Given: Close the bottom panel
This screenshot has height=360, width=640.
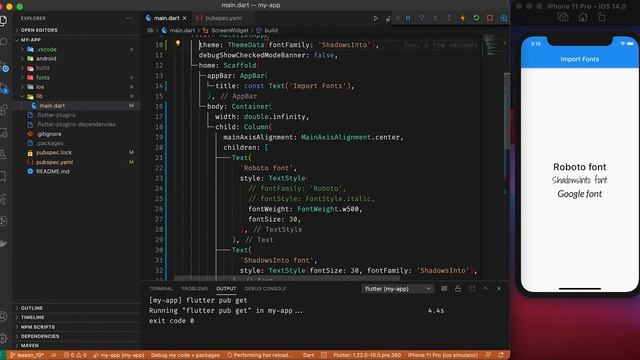Looking at the screenshot, I should point(499,289).
